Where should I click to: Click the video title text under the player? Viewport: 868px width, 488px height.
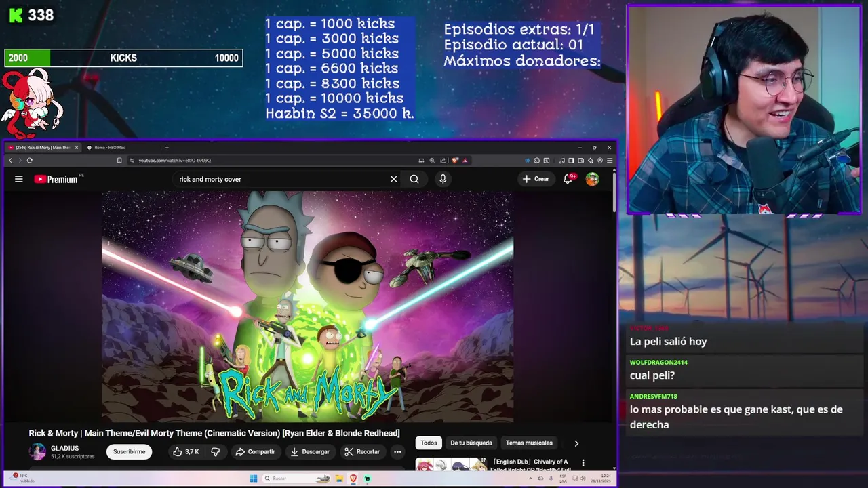click(214, 433)
